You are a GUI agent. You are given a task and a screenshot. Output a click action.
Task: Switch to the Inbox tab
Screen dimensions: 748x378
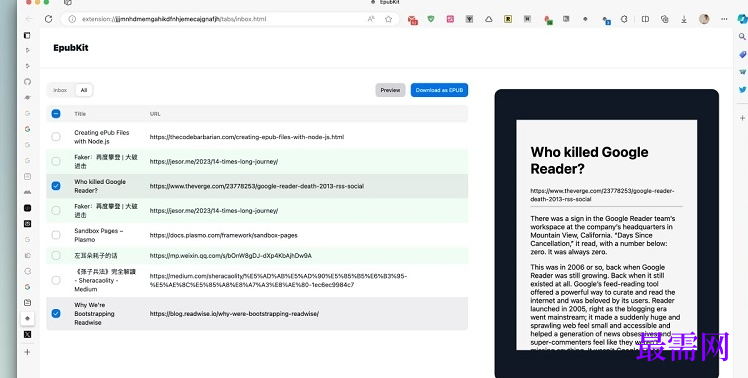pos(60,90)
